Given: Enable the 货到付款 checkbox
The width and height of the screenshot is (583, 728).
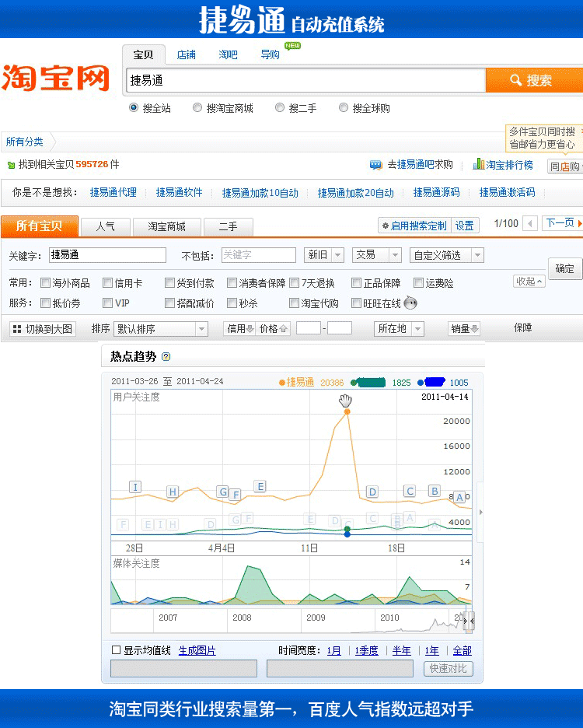Looking at the screenshot, I should point(170,283).
